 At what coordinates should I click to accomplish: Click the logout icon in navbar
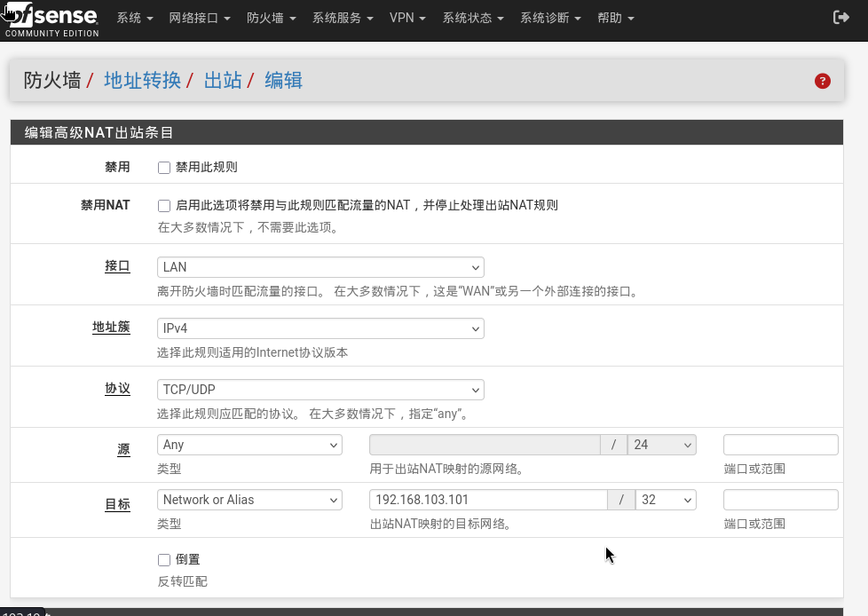click(x=840, y=18)
